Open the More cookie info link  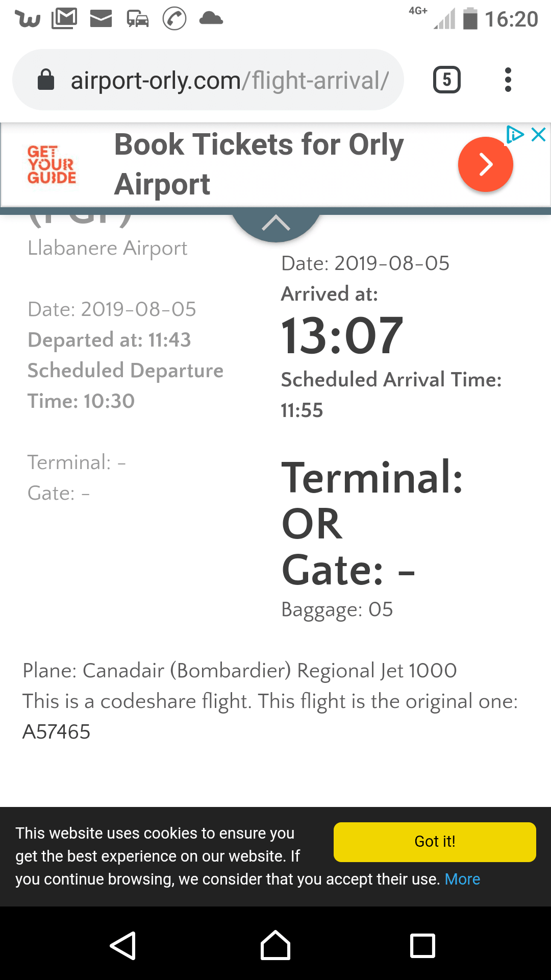(462, 879)
